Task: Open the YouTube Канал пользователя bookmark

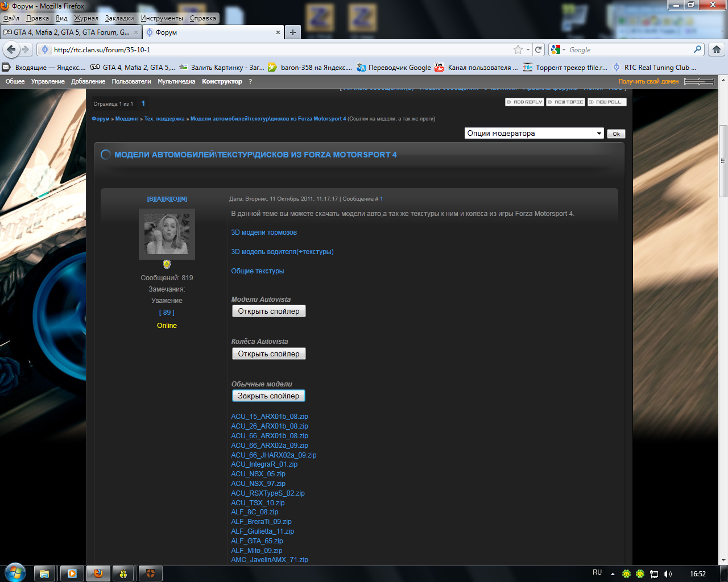Action: click(477, 67)
